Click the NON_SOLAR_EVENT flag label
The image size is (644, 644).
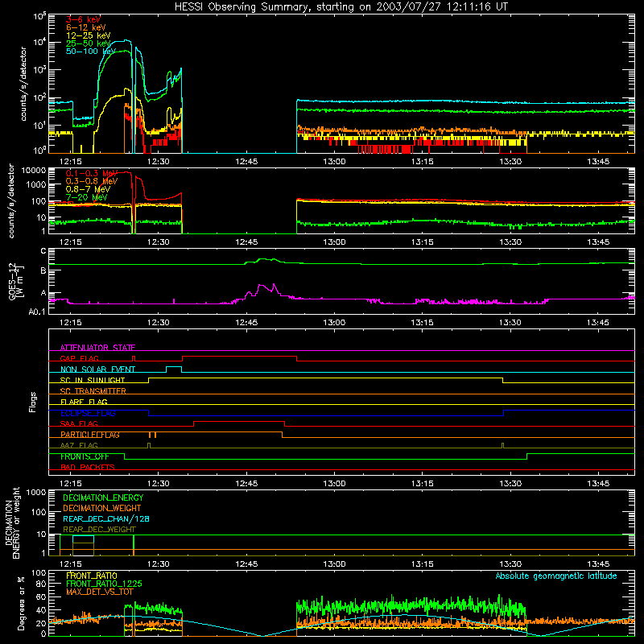[x=97, y=369]
